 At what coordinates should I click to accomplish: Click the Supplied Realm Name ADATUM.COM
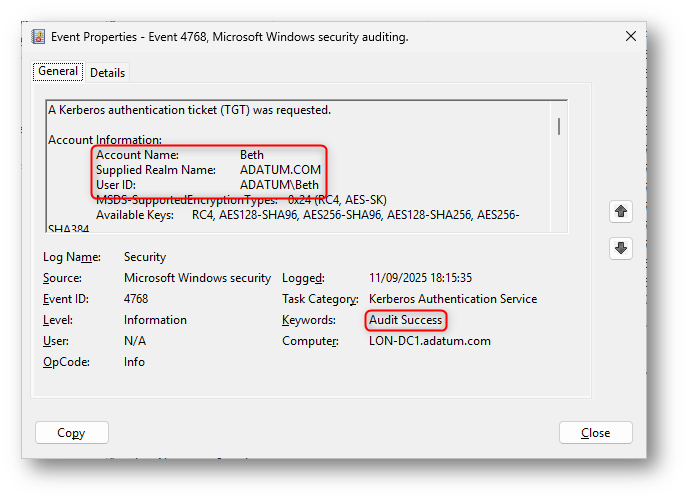coord(282,170)
